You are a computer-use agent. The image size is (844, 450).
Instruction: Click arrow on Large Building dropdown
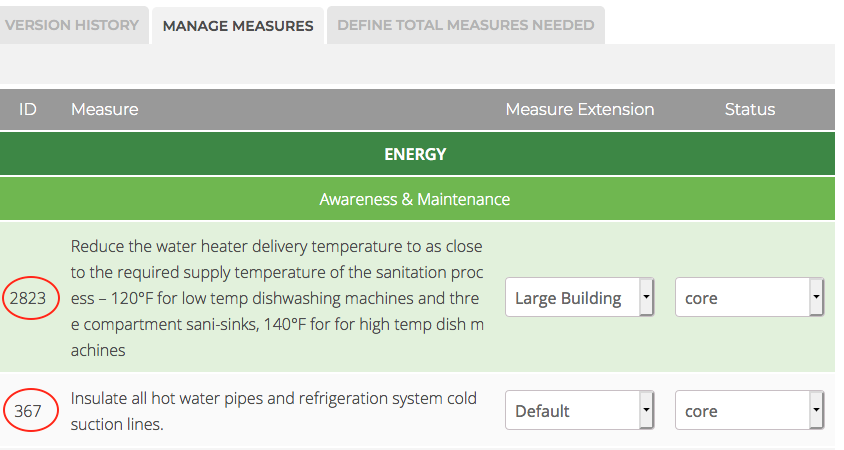[646, 297]
